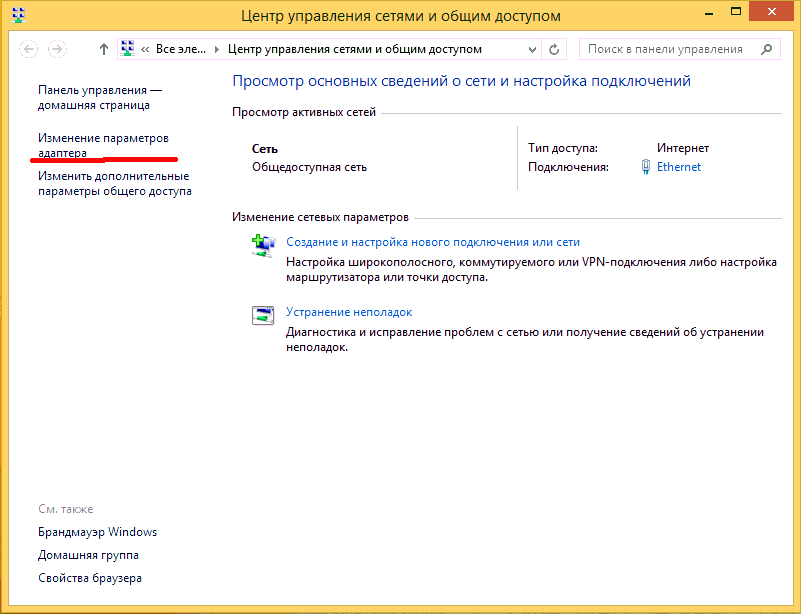Click the Forward navigation arrow

(x=57, y=49)
